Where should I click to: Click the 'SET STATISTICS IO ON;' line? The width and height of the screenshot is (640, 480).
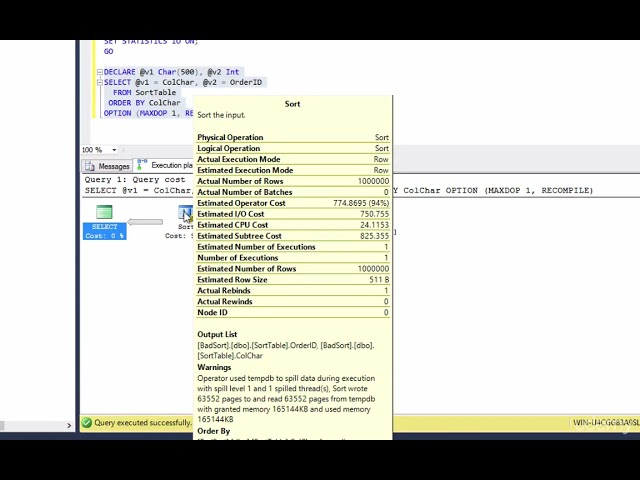(x=151, y=42)
